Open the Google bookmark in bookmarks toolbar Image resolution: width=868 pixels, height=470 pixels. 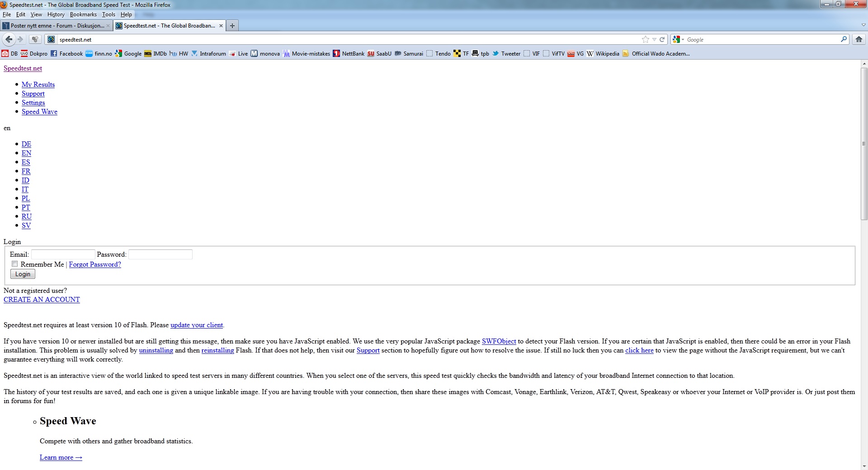pos(128,53)
